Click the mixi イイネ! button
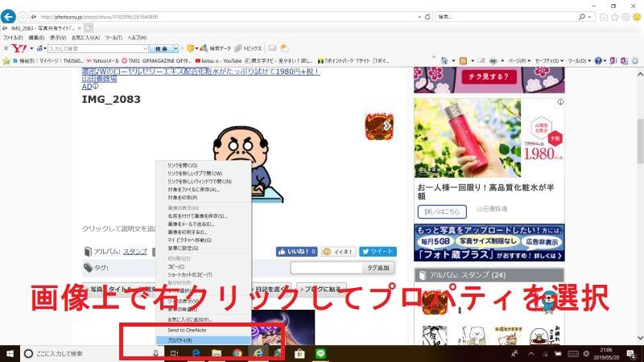The height and width of the screenshot is (362, 644). click(x=338, y=252)
